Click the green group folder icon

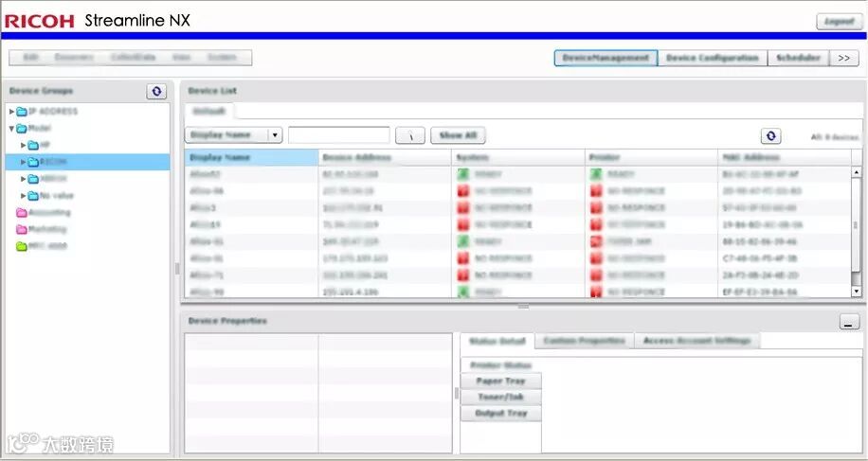coord(22,246)
